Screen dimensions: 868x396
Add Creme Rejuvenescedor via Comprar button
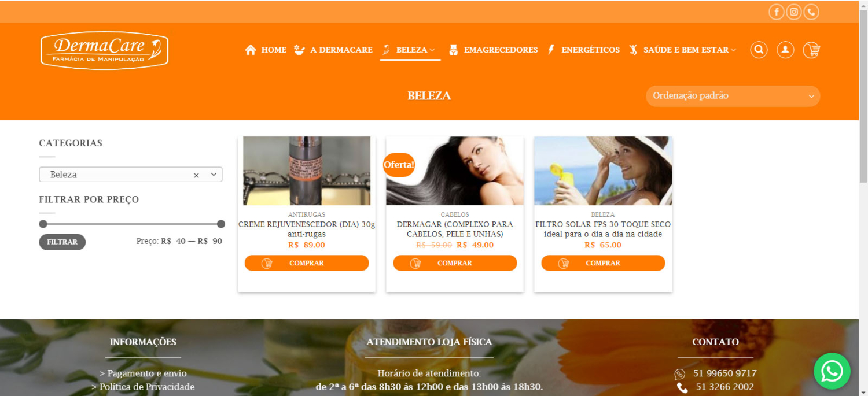click(x=307, y=263)
